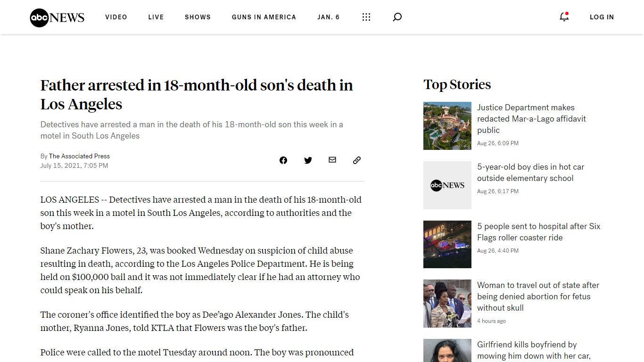644x362 pixels.
Task: Open woman denied abortion story link
Action: tap(538, 296)
